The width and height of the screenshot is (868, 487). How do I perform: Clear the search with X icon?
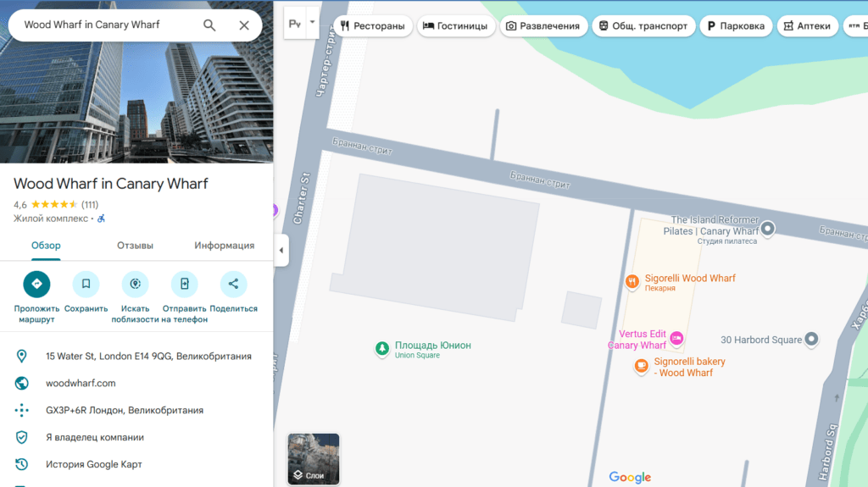coord(244,25)
